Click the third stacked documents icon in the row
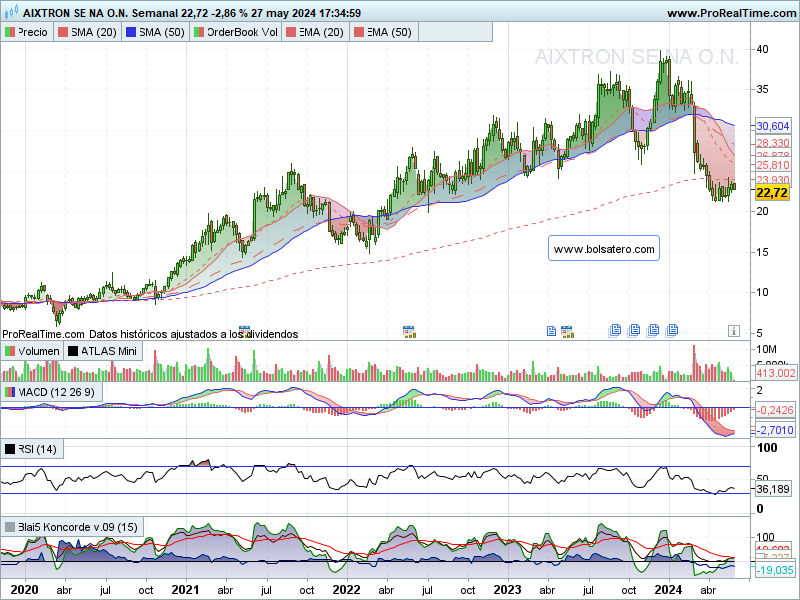The width and height of the screenshot is (800, 600). tap(653, 331)
